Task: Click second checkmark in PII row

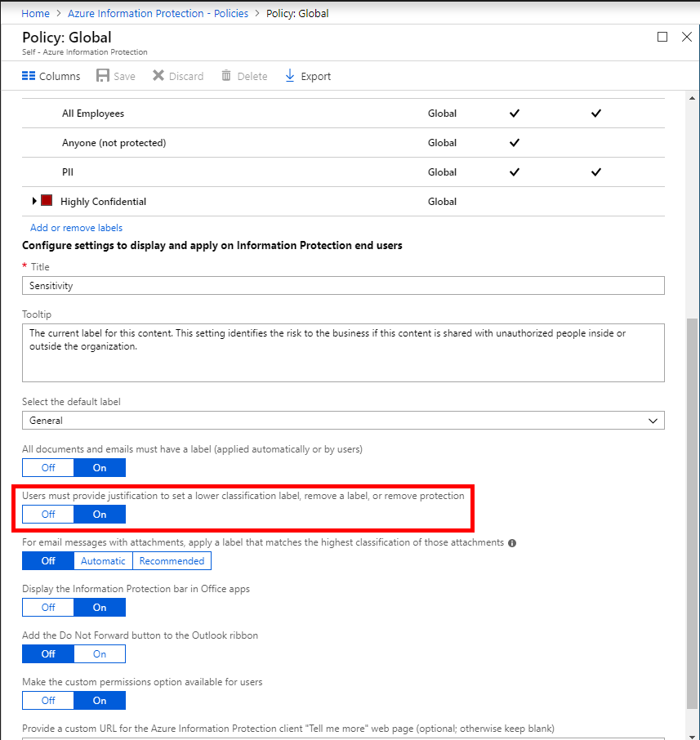Action: 596,172
